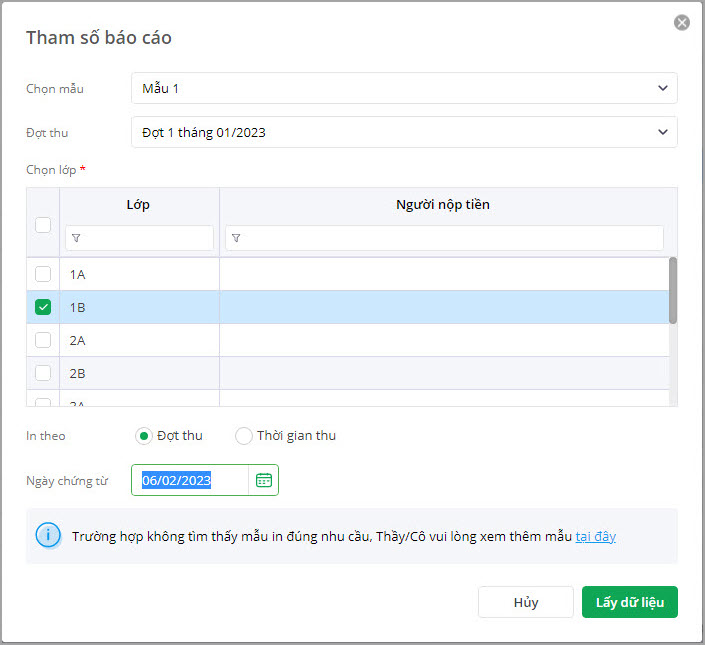
Task: Click the filter icon under Người nộp tiền
Action: 236,238
